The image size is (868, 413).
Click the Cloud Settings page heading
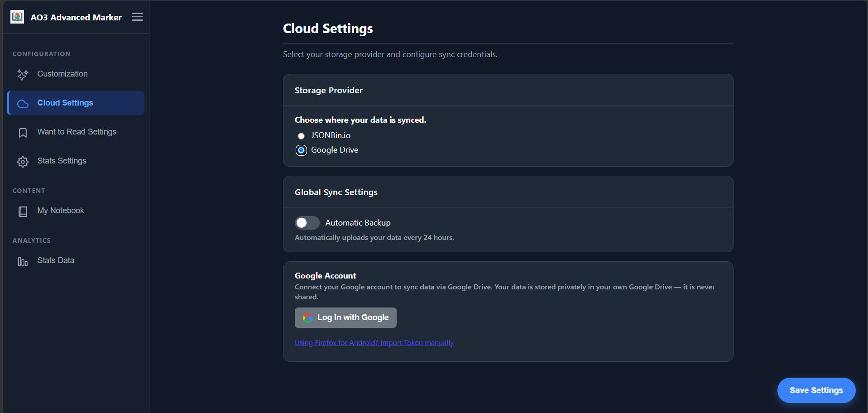pyautogui.click(x=328, y=29)
